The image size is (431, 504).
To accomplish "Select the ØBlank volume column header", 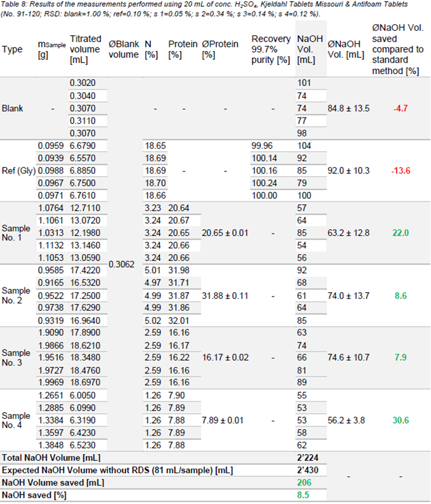I will tap(124, 49).
